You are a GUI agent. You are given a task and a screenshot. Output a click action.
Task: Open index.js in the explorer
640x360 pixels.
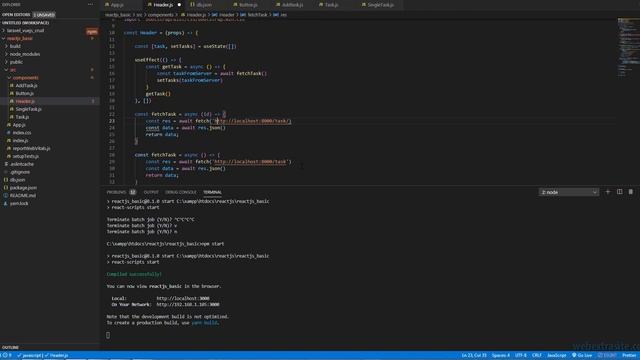click(20, 140)
